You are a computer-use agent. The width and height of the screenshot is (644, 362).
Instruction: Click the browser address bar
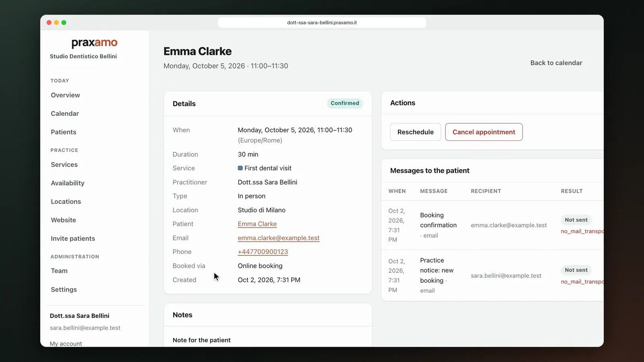[322, 23]
